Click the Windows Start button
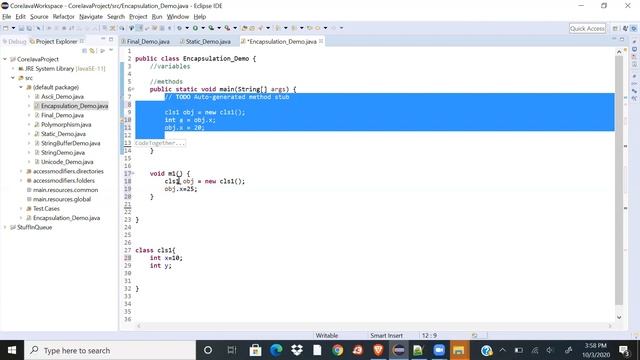This screenshot has width=640, height=360. [x=12, y=350]
